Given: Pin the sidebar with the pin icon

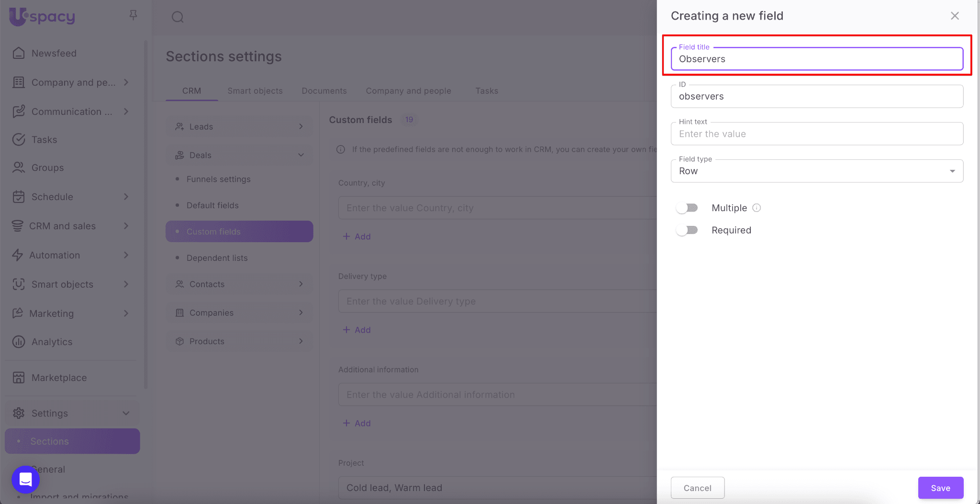Looking at the screenshot, I should point(133,15).
